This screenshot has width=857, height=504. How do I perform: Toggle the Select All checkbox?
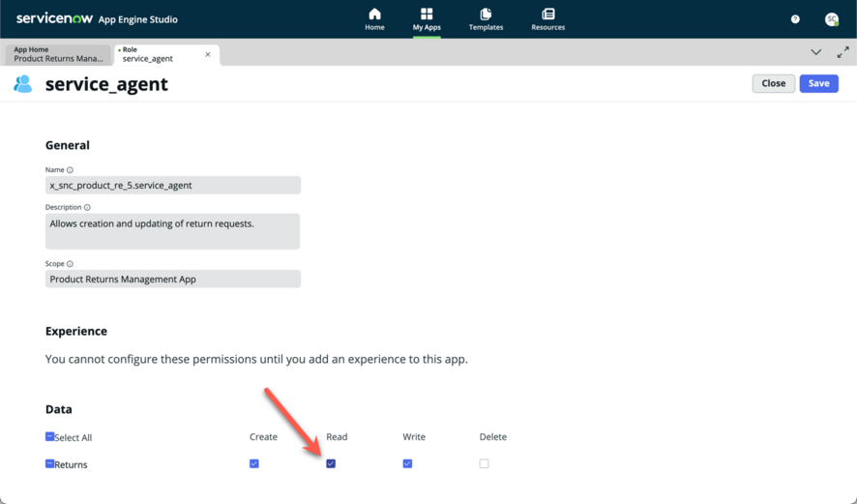tap(49, 436)
